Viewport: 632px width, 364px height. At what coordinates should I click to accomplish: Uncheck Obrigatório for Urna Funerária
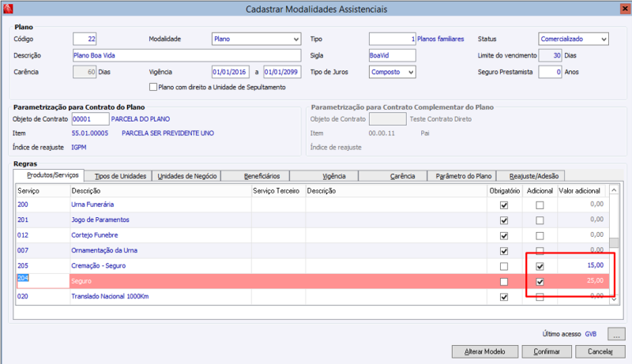point(503,205)
